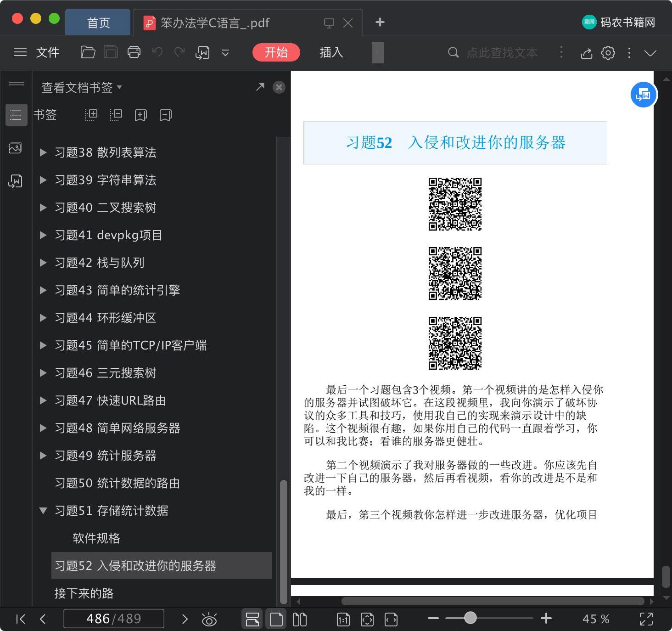672x631 pixels.
Task: Expand 习题40 二叉搜索树 bookmark
Action: pos(43,208)
